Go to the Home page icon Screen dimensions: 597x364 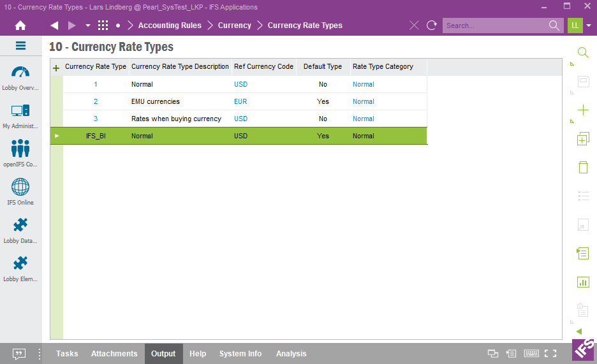[20, 25]
